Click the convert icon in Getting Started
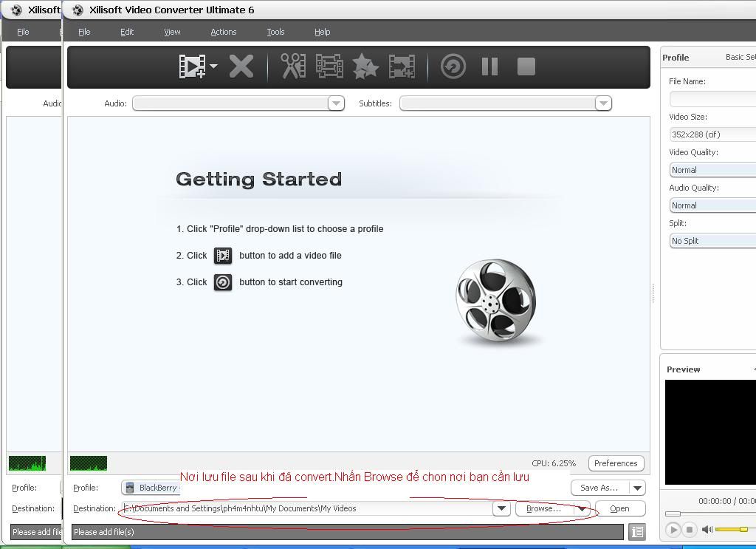Viewport: 756px width, 549px height. point(223,282)
